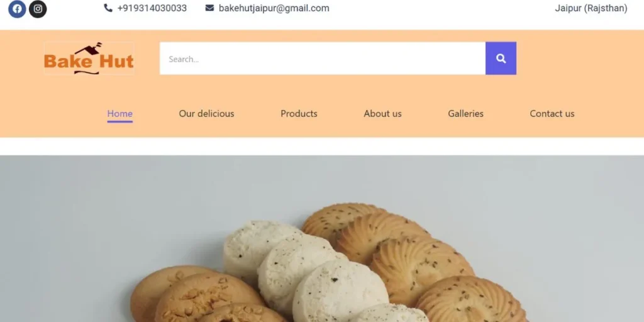Open the Instagram profile icon
The image size is (644, 322).
coord(38,9)
